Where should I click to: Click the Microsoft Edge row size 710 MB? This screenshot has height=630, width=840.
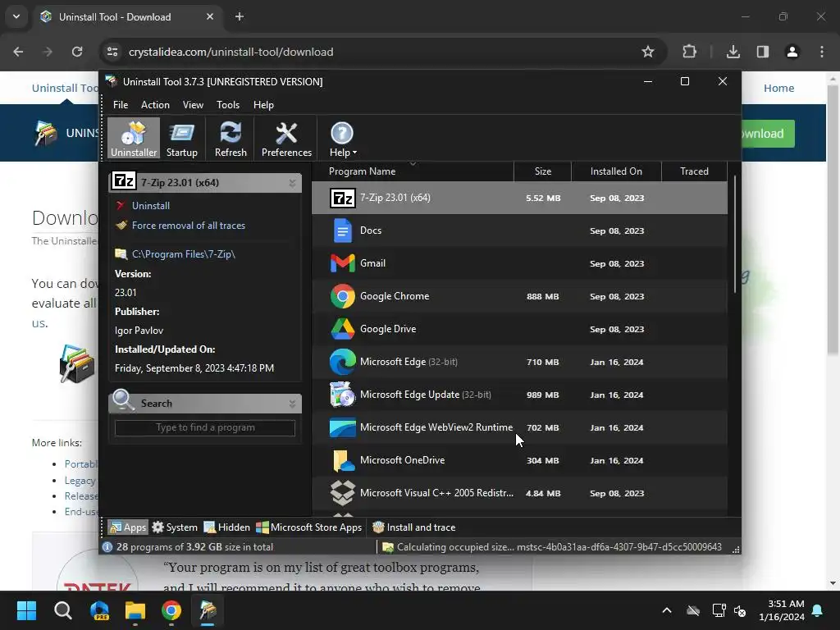543,362
